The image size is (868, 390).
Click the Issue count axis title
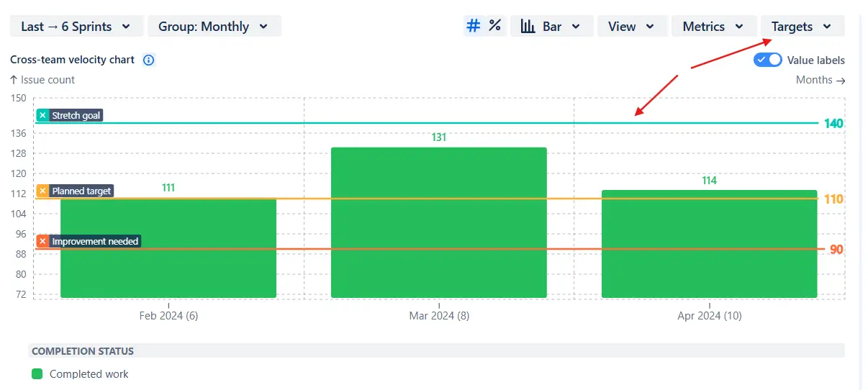coord(42,80)
